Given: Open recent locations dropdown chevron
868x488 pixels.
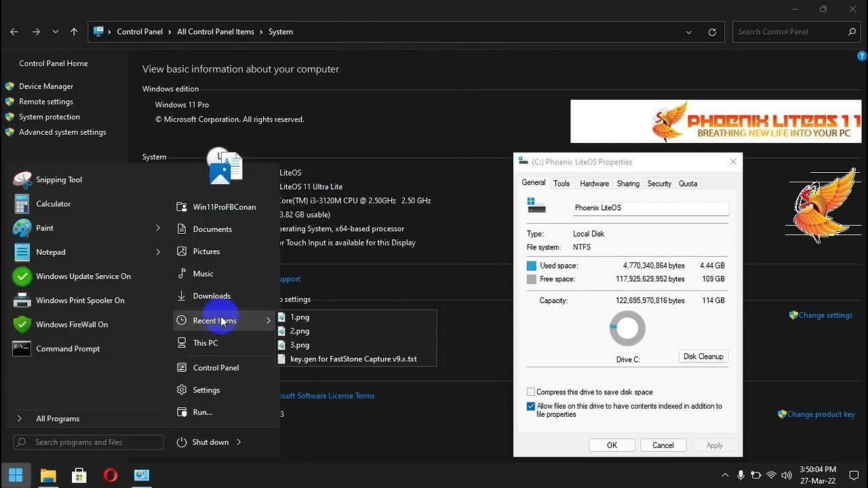Looking at the screenshot, I should click(56, 32).
